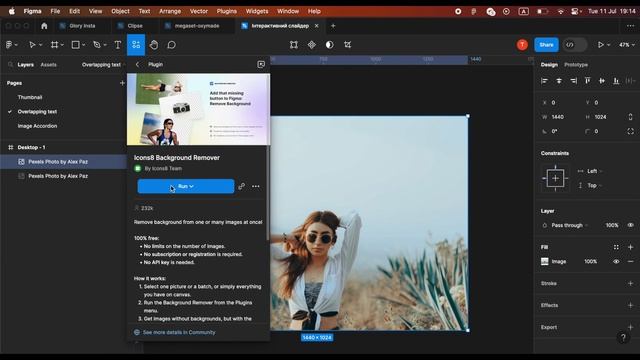Open See more details in Community link
The width and height of the screenshot is (640, 360).
pos(179,332)
